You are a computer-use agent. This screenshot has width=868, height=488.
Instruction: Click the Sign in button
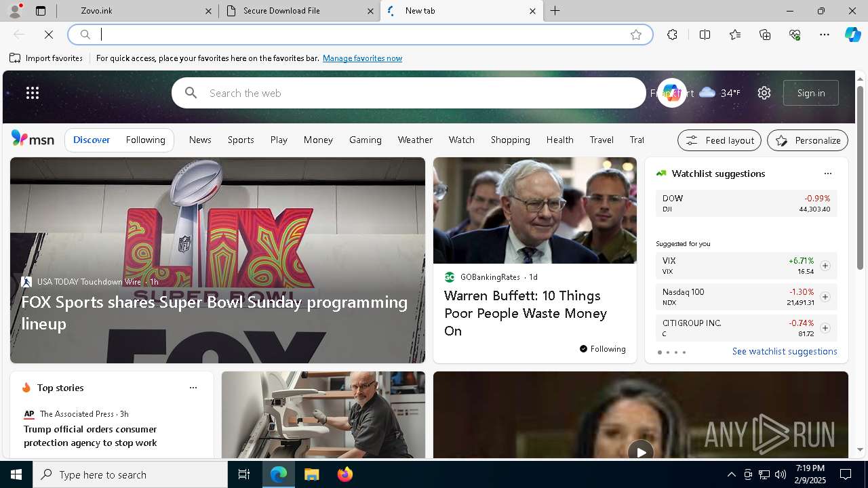[x=811, y=93]
